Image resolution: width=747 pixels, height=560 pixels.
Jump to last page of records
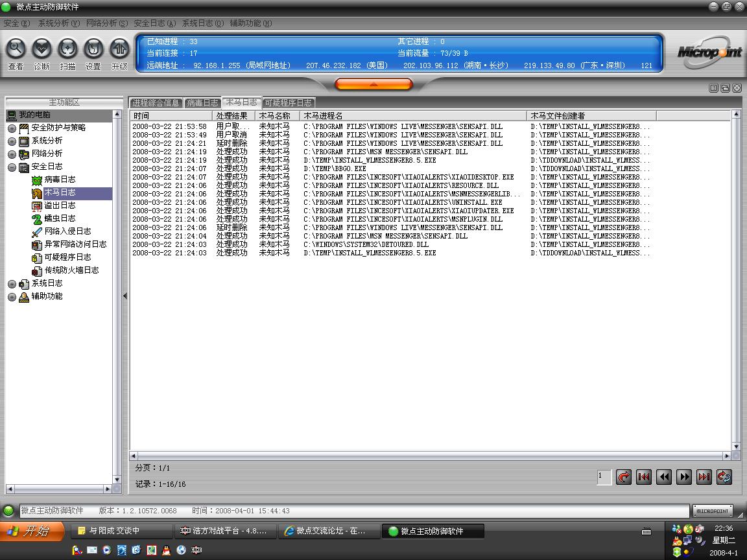(704, 476)
